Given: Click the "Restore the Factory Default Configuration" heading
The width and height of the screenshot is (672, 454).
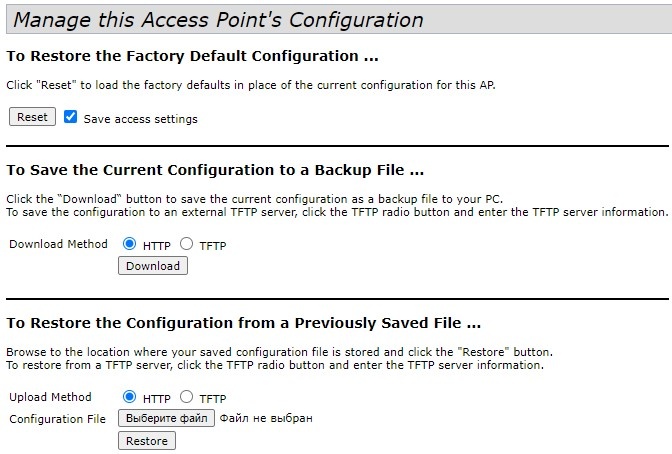Looking at the screenshot, I should [x=192, y=56].
